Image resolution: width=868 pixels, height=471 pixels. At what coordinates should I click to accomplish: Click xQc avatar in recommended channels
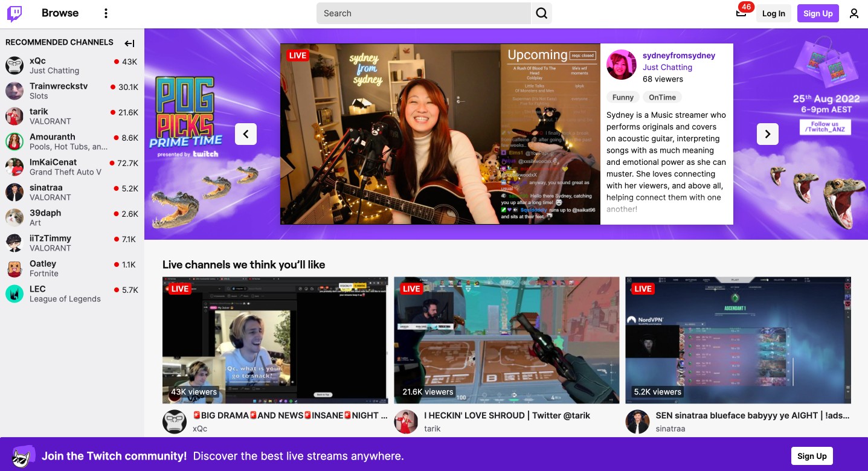pos(14,65)
